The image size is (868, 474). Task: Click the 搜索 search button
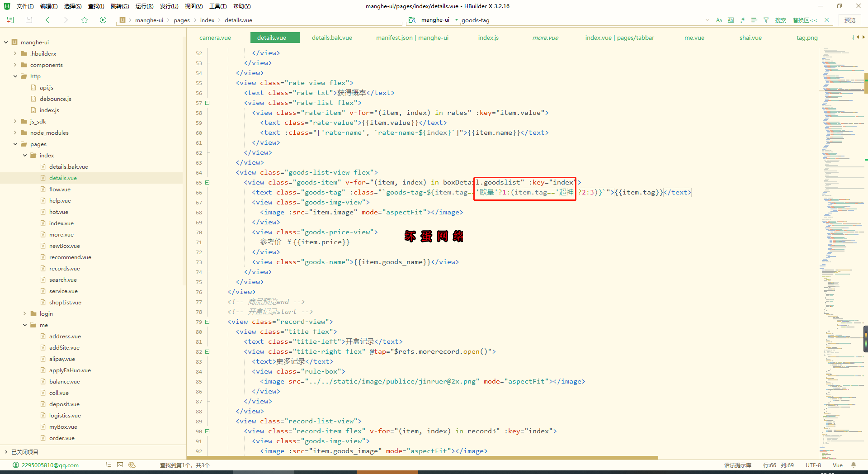(x=781, y=20)
